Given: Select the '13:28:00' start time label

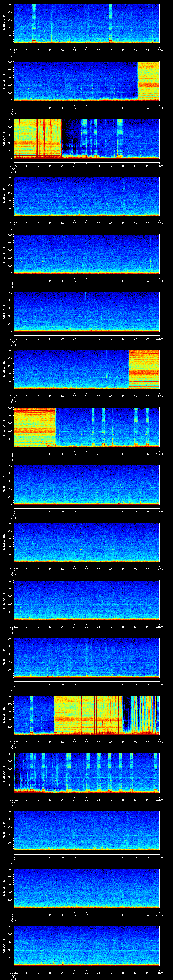Looking at the screenshot, I should tap(13, 857).
